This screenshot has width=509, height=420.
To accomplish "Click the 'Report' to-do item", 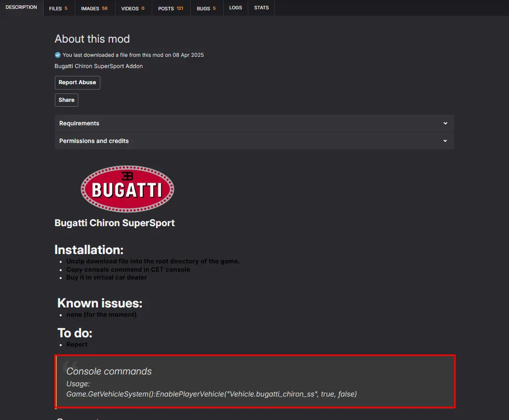I will [77, 345].
